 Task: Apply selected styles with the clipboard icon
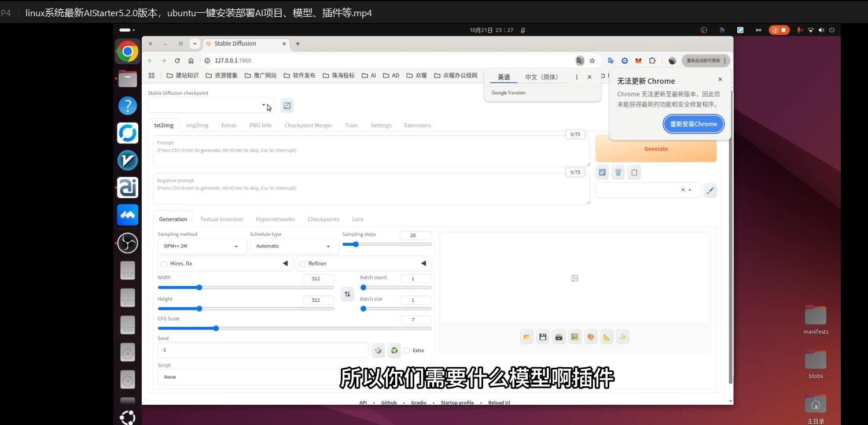click(x=634, y=172)
